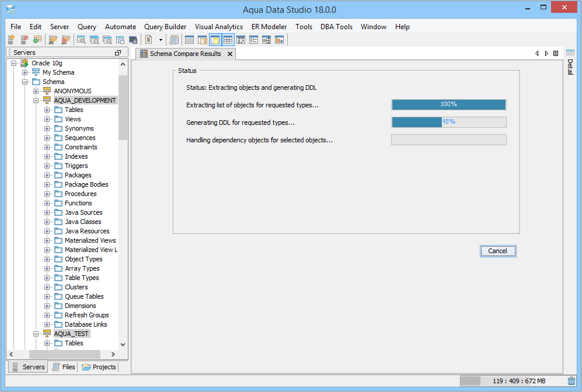The width and height of the screenshot is (582, 392).
Task: Click the trash can icon in status bar
Action: click(x=571, y=381)
